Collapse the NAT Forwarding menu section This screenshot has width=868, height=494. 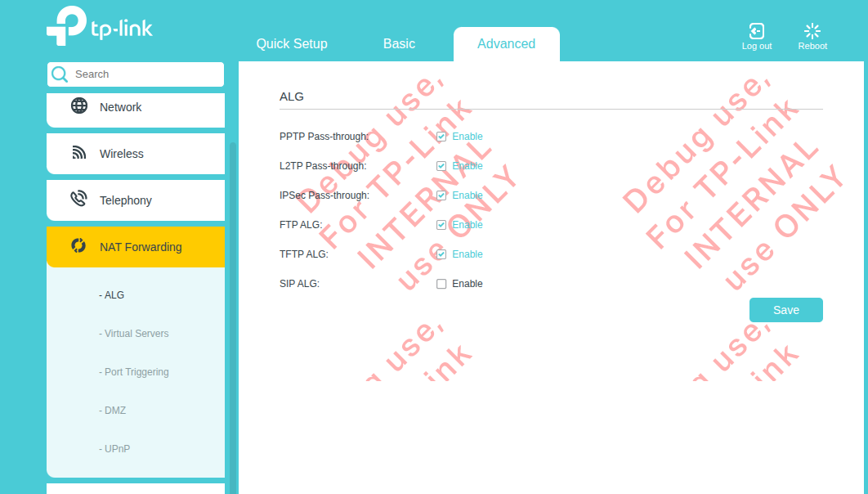[141, 247]
